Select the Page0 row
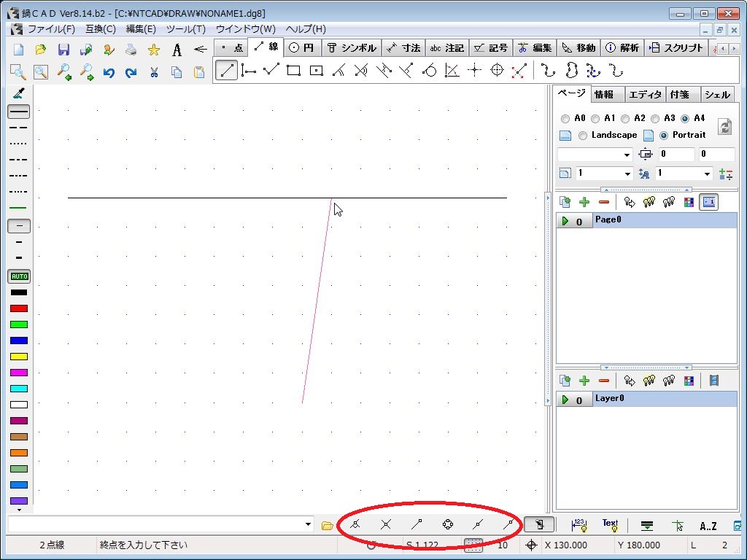This screenshot has height=560, width=747. [x=647, y=220]
